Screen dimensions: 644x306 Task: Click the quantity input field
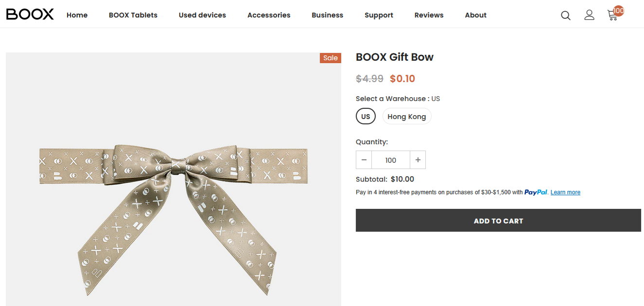coord(391,160)
